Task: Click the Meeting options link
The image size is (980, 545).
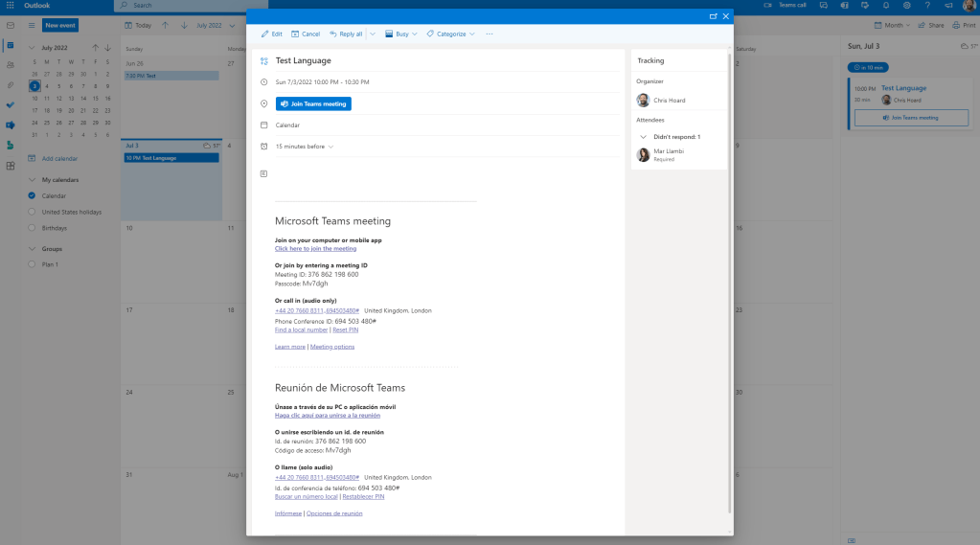Action: click(x=331, y=347)
